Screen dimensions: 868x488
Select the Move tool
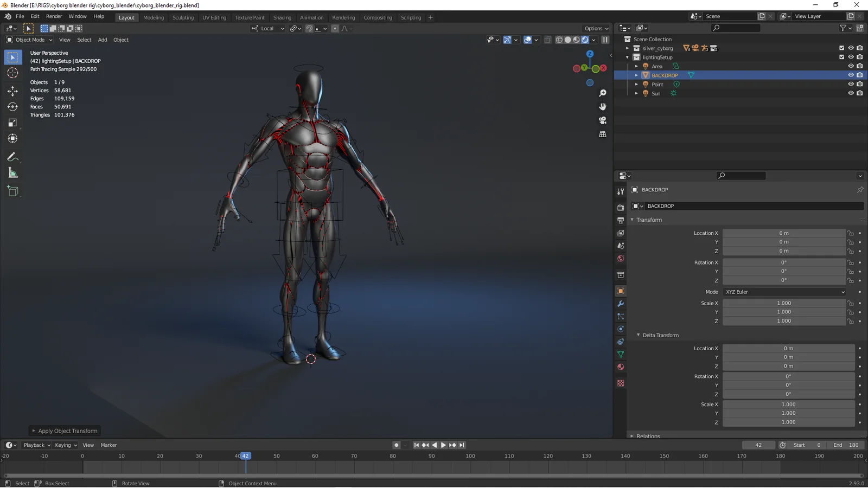pos(12,91)
